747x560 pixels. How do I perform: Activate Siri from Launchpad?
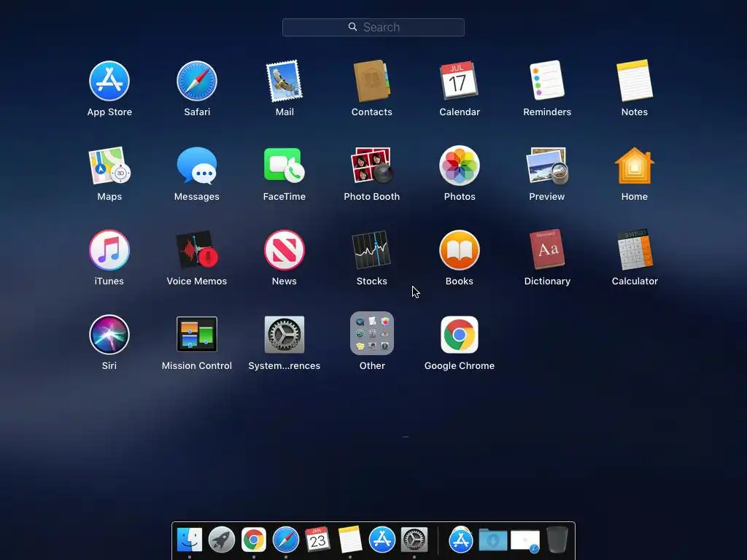pos(109,334)
